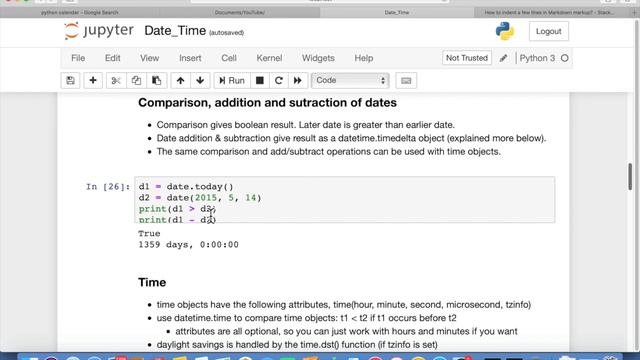
Task: Open the Kernel menu
Action: coord(269,58)
